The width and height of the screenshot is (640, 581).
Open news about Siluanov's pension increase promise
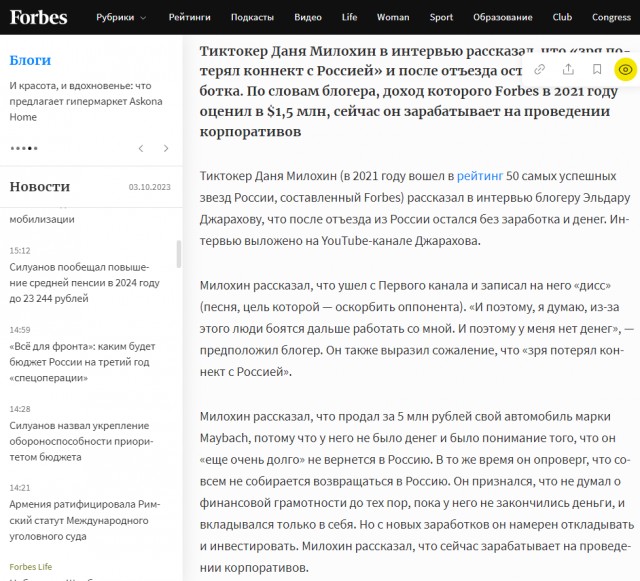(84, 283)
